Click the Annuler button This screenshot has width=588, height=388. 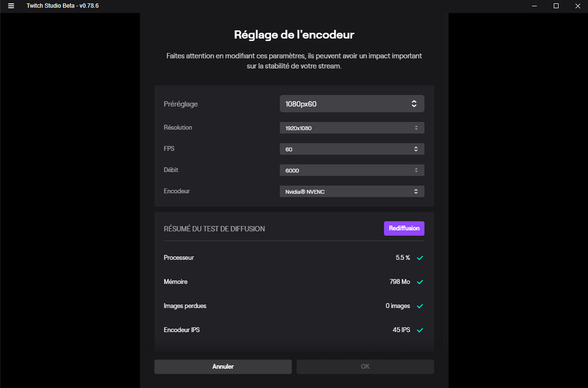tap(223, 366)
